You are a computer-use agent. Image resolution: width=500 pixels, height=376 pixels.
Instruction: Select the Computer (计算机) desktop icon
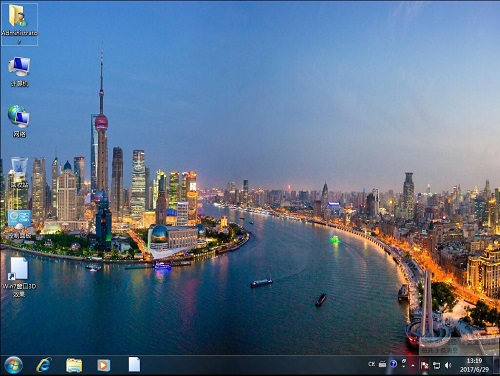(19, 71)
